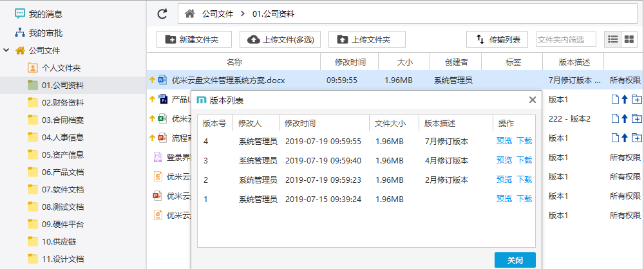644x269 pixels.
Task: Open the 个人文件夹 folder
Action: click(61, 68)
